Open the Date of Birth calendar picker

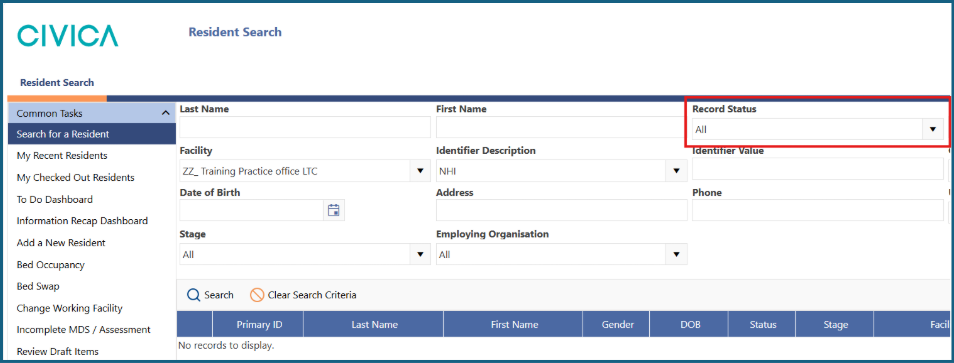point(333,210)
